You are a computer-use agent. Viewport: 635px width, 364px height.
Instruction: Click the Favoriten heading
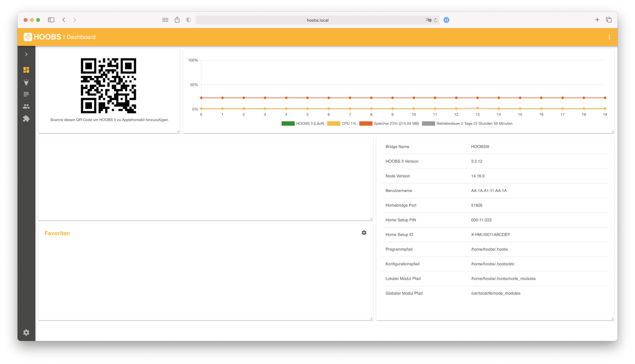pyautogui.click(x=57, y=233)
